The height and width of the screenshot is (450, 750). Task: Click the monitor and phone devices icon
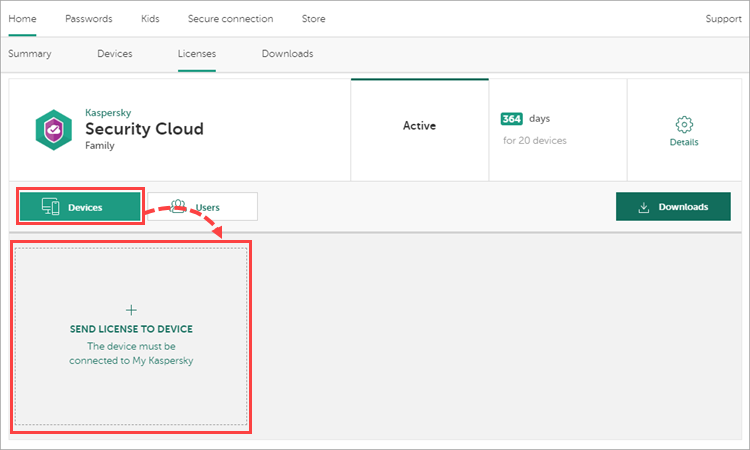tap(51, 207)
